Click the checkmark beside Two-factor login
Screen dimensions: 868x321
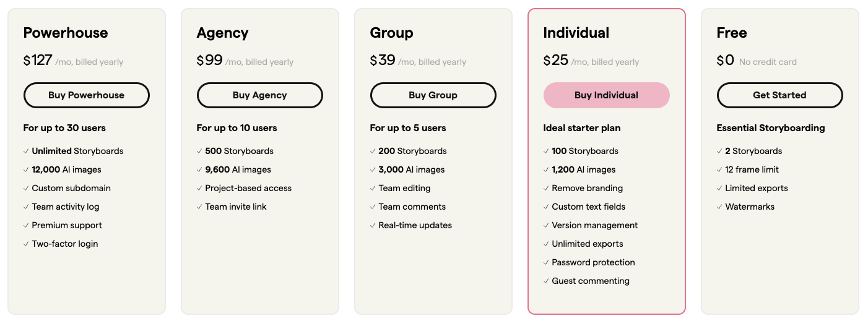click(26, 244)
